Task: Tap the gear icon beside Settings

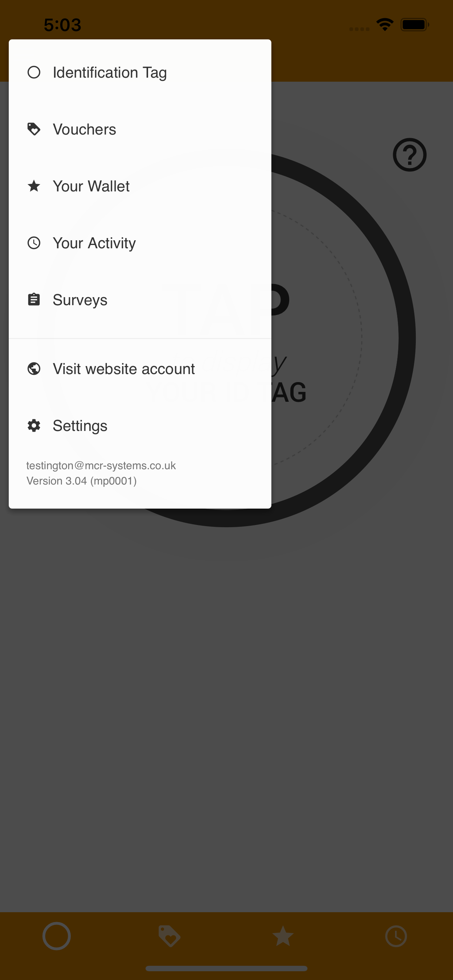Action: [x=34, y=425]
